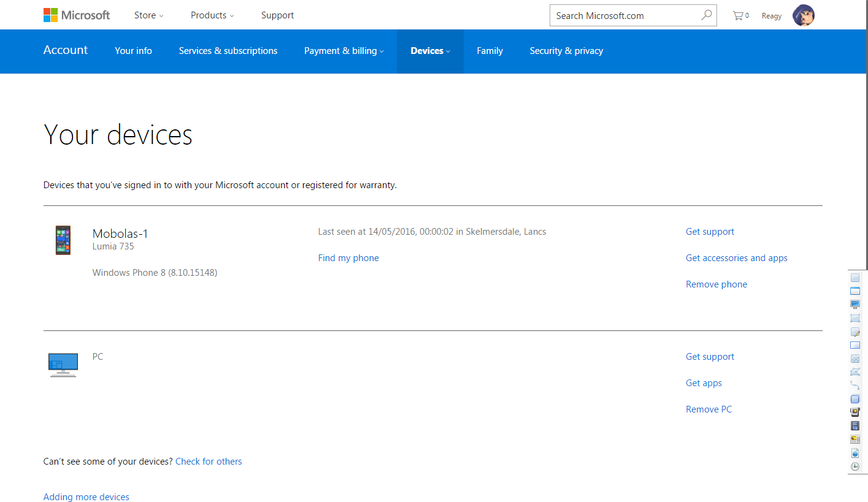Go to the Account home link
Viewport: 868px width, 502px height.
click(x=66, y=50)
